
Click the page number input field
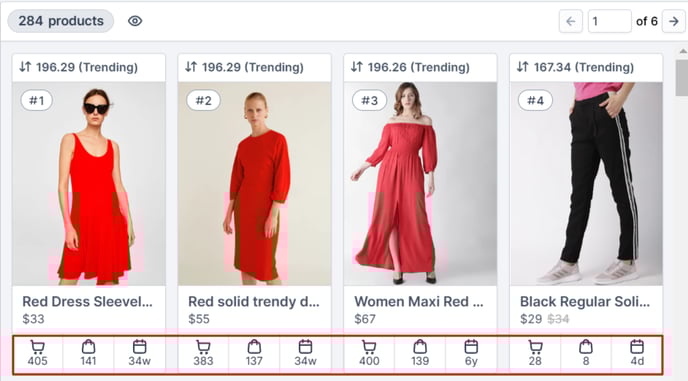609,21
